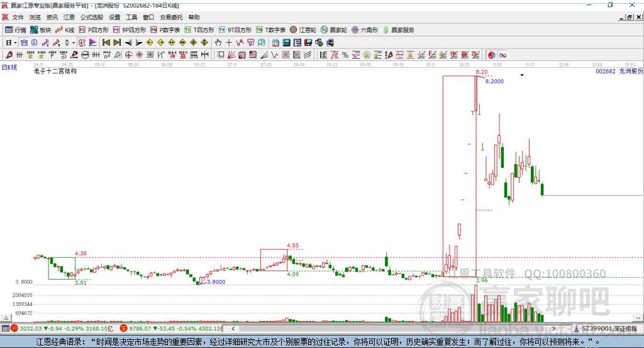Click the 3.8000 low price label

[x=216, y=282]
